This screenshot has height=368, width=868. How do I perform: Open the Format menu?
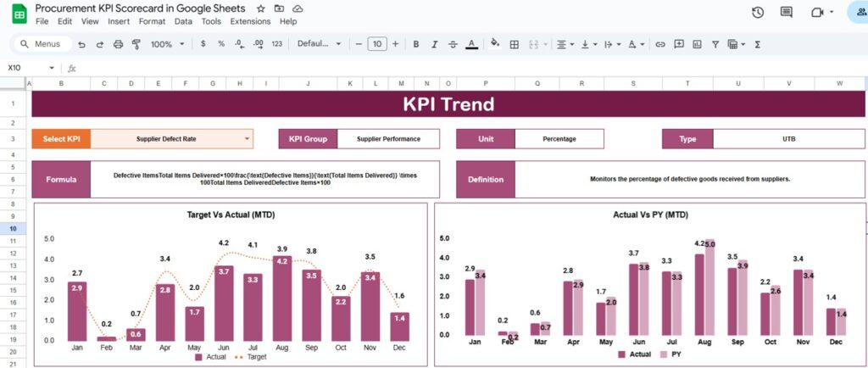[153, 21]
